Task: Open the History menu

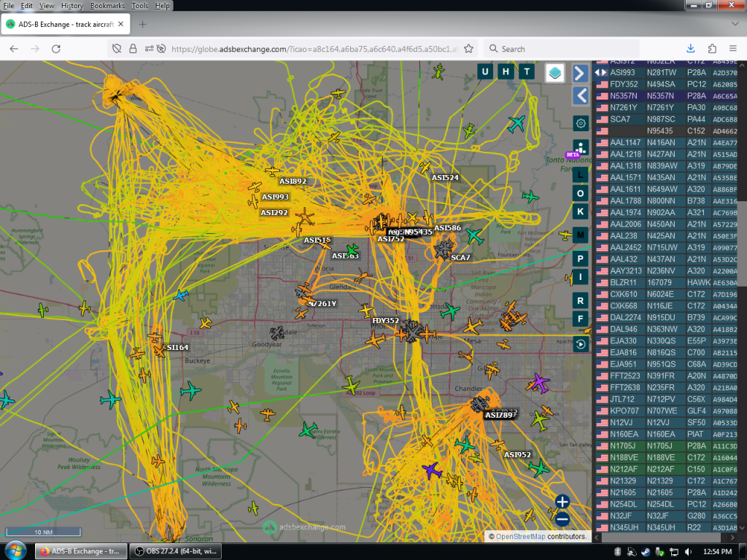Action: (72, 6)
